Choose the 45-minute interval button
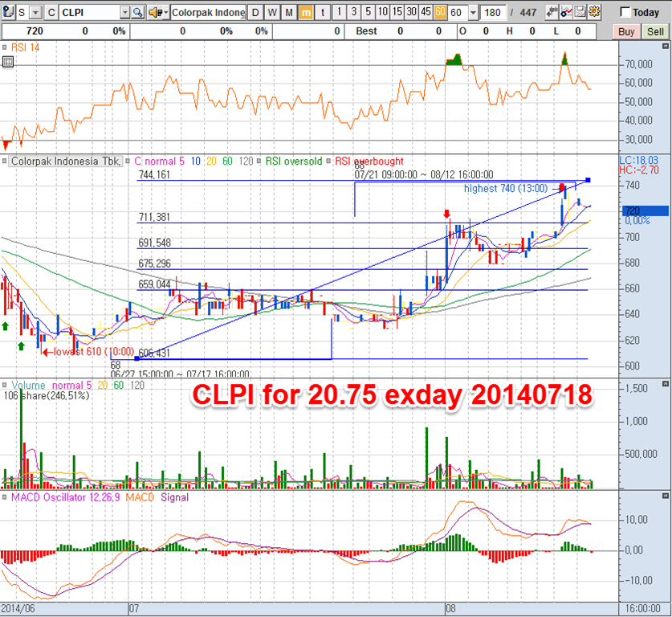 pos(426,12)
